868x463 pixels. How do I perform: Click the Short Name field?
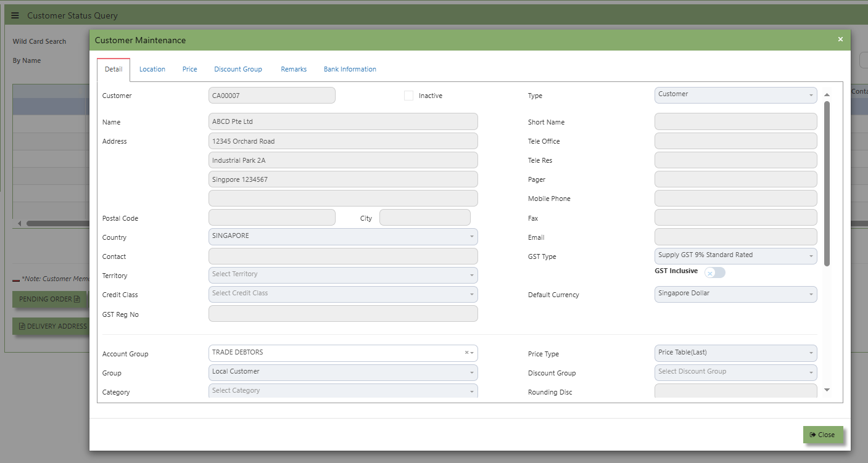(x=735, y=121)
